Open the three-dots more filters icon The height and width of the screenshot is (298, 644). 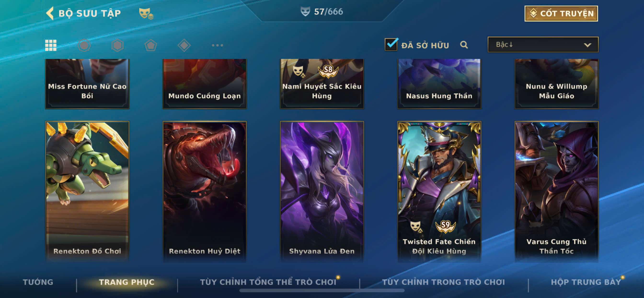[217, 45]
